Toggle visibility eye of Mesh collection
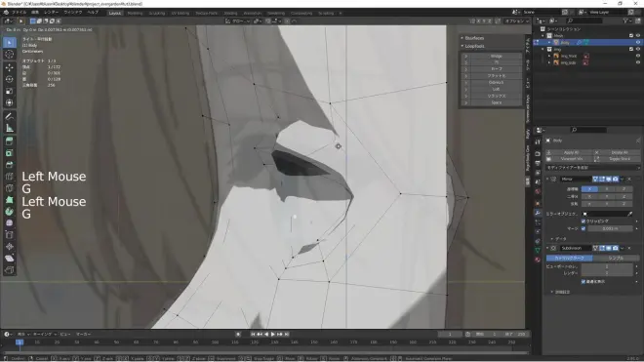 click(638, 36)
